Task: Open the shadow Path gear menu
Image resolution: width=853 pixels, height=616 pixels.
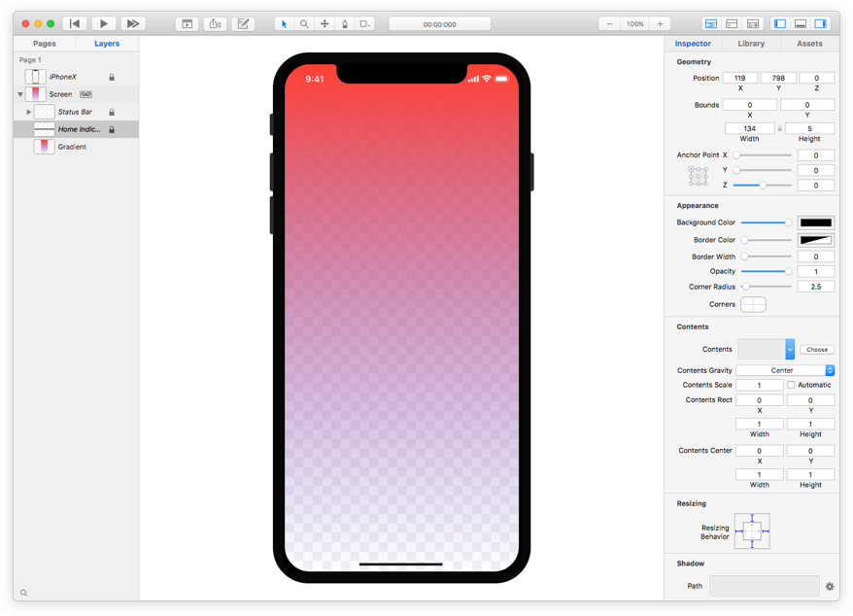Action: 830,586
